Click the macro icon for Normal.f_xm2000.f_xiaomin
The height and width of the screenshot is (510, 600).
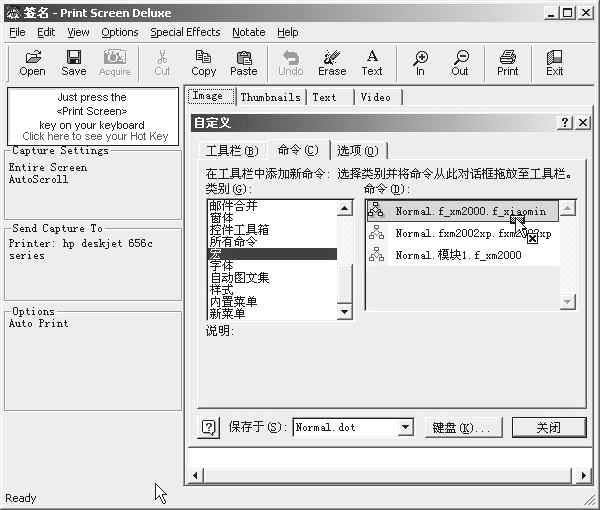(376, 210)
